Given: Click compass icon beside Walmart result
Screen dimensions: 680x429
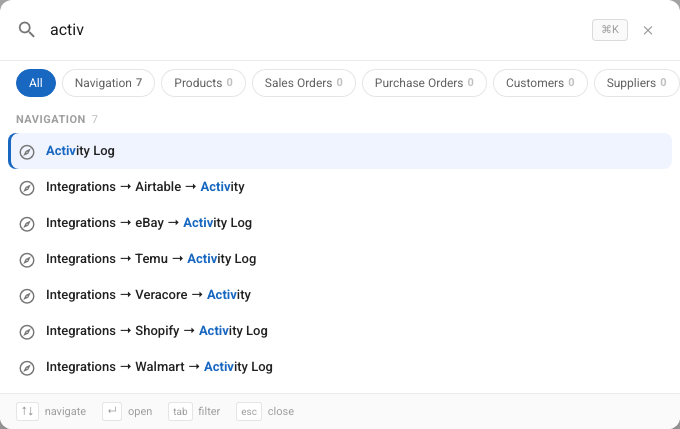Looking at the screenshot, I should click(27, 368).
